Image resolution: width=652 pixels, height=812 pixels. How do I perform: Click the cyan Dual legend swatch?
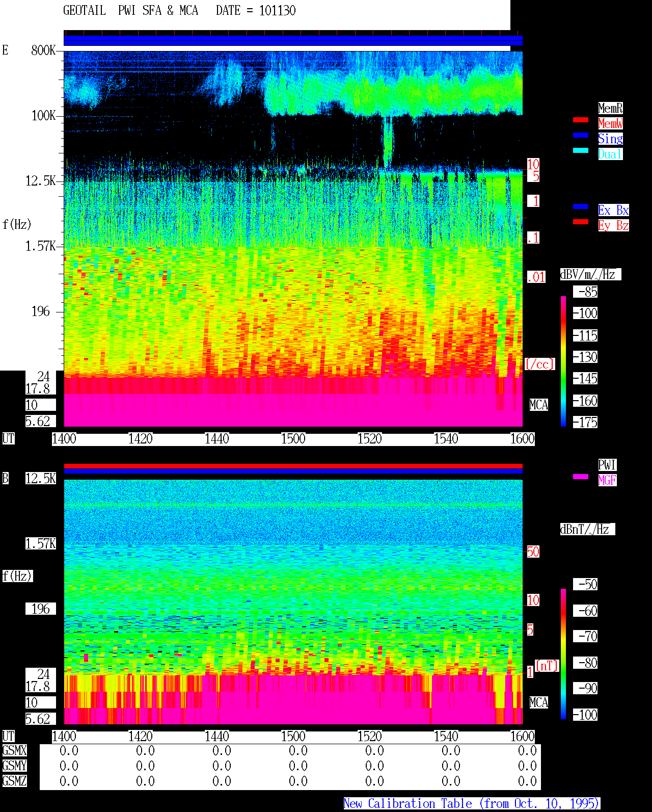[581, 150]
